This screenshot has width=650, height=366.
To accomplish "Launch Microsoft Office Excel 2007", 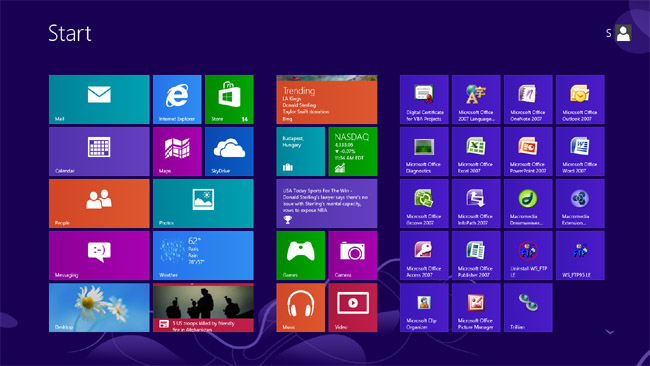I will tap(476, 151).
